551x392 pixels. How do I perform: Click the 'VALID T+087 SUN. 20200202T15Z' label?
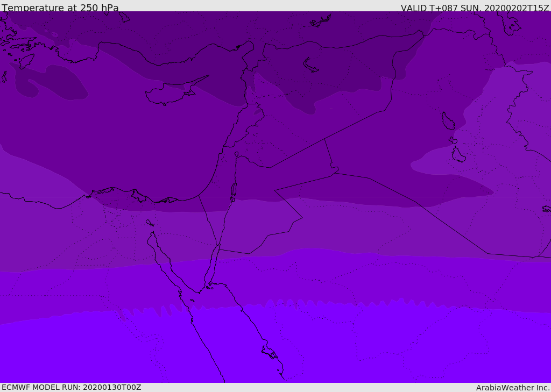click(x=475, y=8)
